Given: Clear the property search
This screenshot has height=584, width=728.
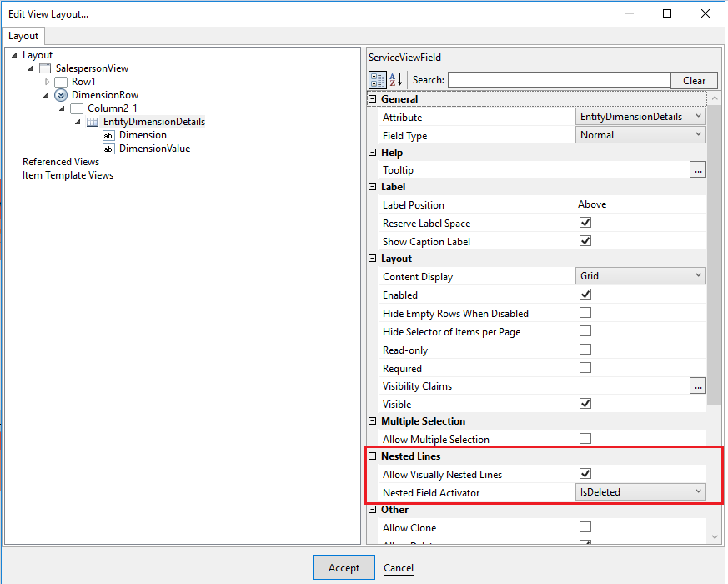Looking at the screenshot, I should [694, 80].
